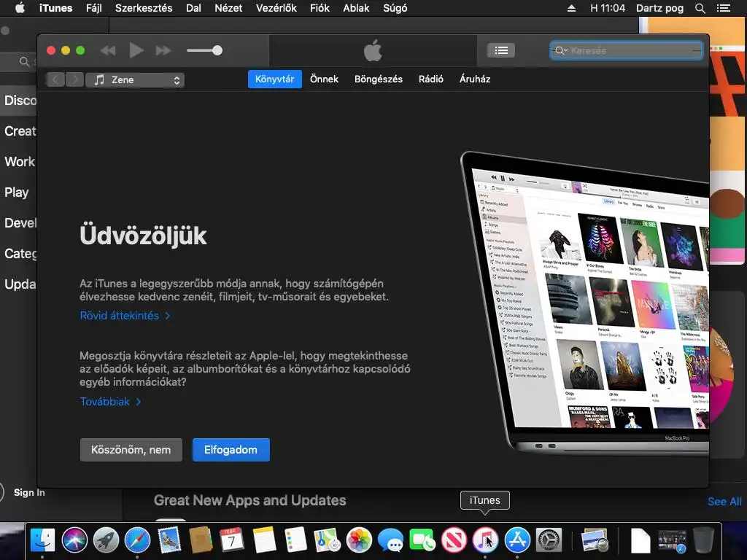Select the Könyvtár tab
Image resolution: width=747 pixels, height=560 pixels.
(275, 79)
